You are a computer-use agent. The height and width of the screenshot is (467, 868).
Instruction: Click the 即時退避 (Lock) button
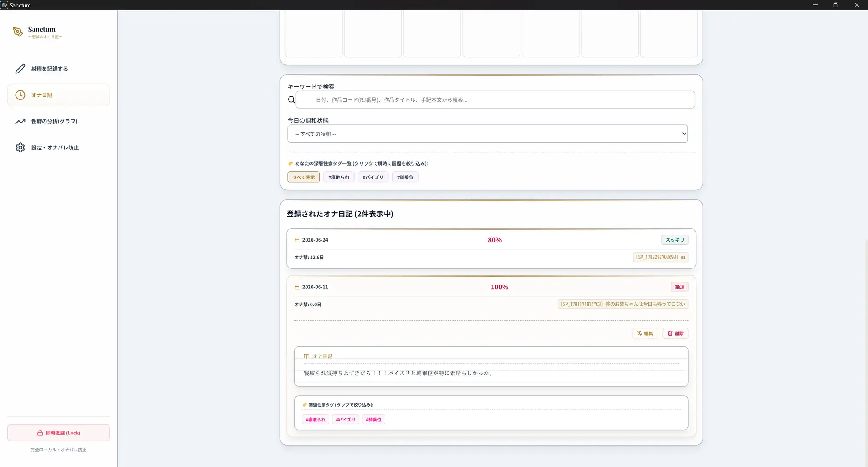click(x=59, y=433)
